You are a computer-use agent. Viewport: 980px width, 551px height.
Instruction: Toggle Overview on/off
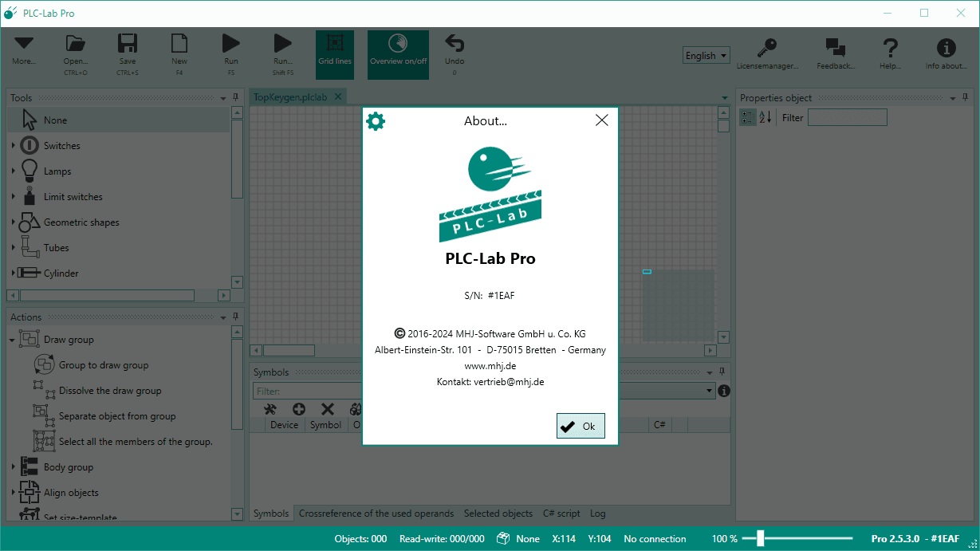click(398, 53)
